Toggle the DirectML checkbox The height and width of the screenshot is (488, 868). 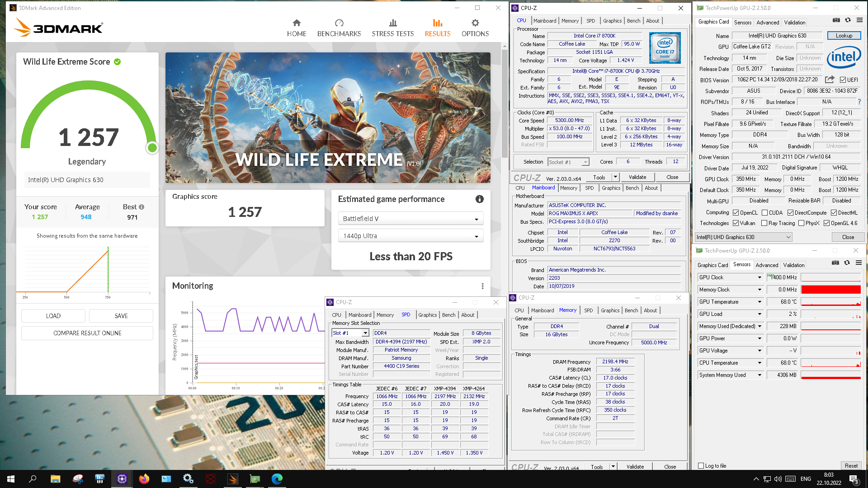834,213
